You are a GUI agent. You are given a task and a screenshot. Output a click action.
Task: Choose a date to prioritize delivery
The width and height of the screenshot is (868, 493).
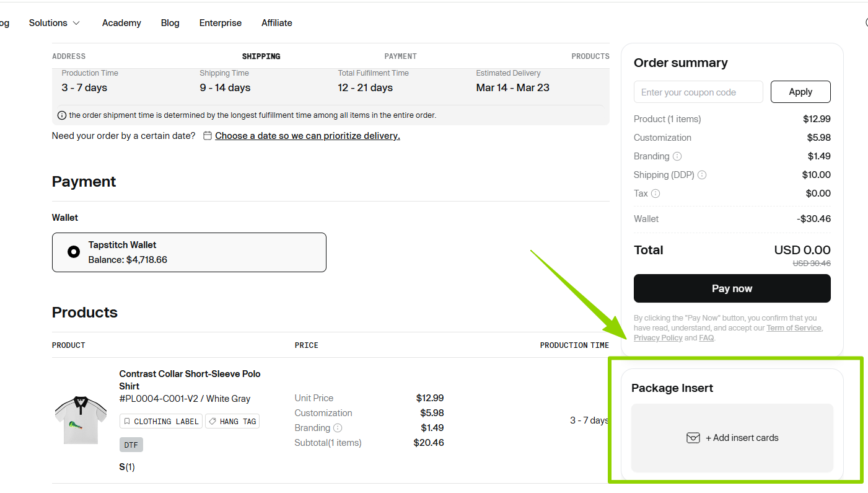[x=307, y=136]
